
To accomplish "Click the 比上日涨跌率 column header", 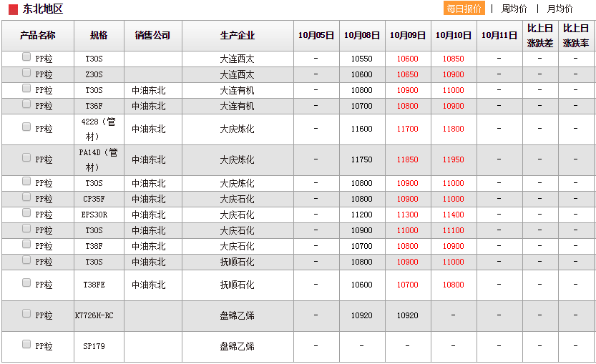I will click(576, 36).
